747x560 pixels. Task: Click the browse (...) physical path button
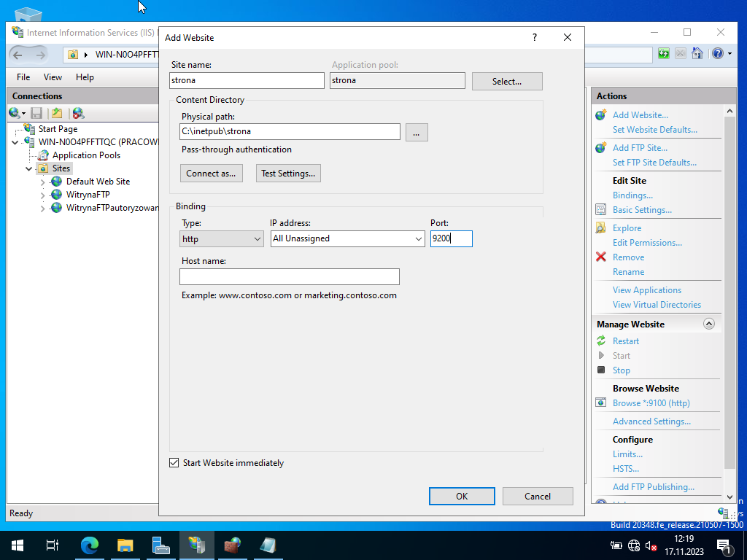pyautogui.click(x=417, y=133)
